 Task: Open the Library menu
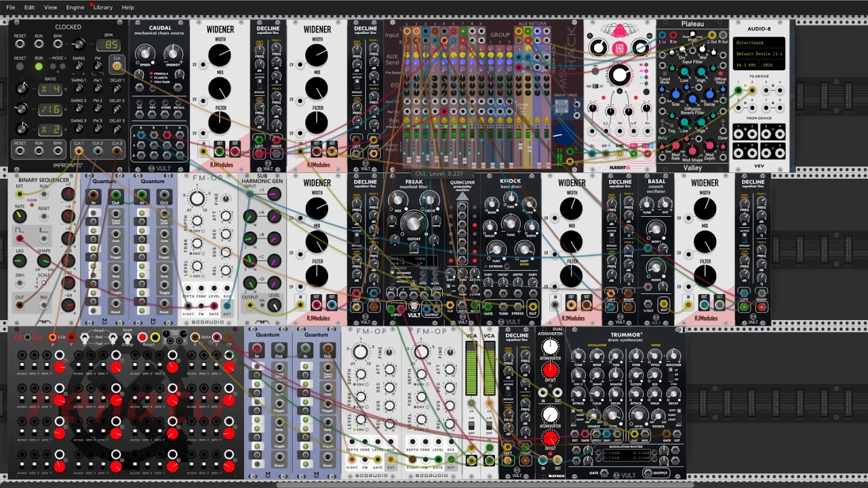103,7
